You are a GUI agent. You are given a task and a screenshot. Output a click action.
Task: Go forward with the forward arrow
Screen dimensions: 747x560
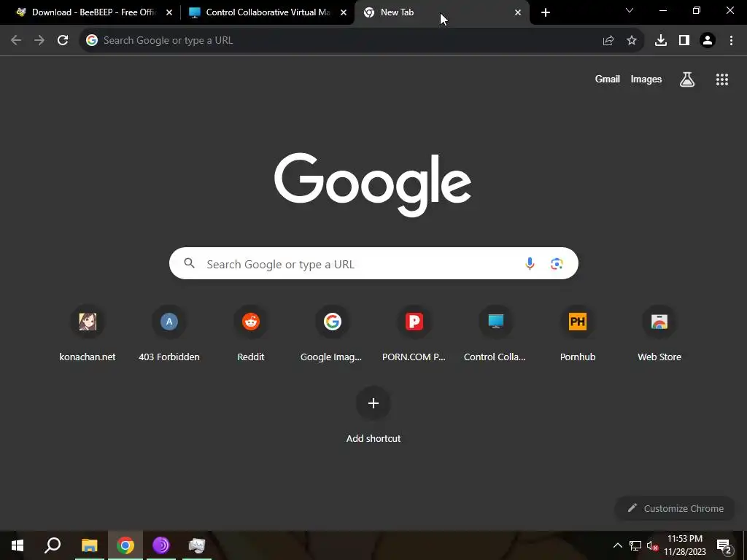39,41
